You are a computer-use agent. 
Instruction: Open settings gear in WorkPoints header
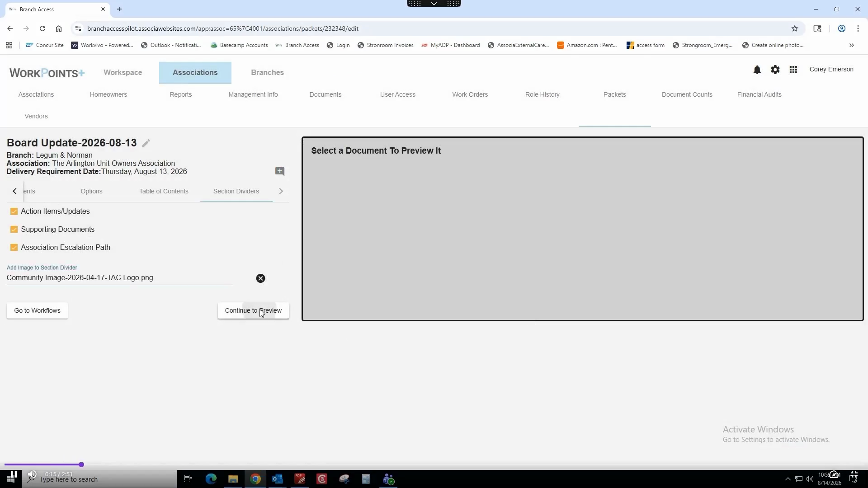tap(775, 70)
